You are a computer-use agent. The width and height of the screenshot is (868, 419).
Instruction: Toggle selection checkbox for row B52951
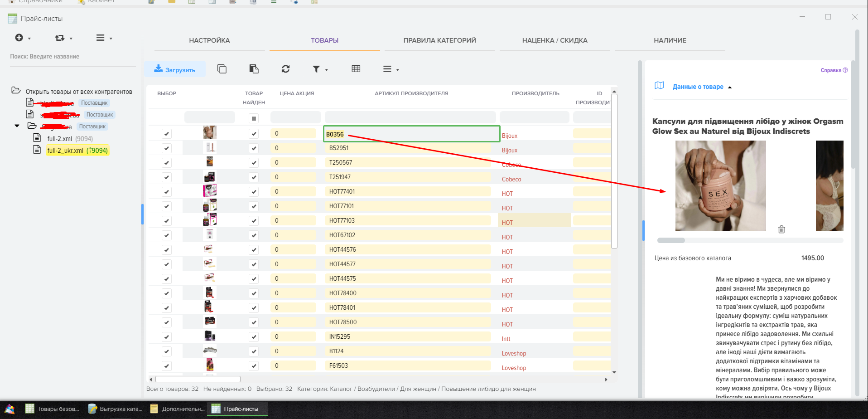pos(167,148)
